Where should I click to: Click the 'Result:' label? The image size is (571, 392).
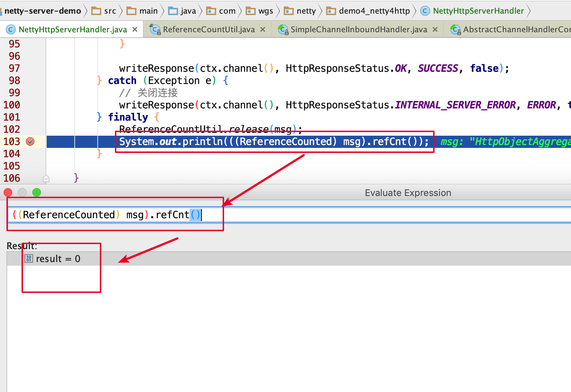point(22,246)
